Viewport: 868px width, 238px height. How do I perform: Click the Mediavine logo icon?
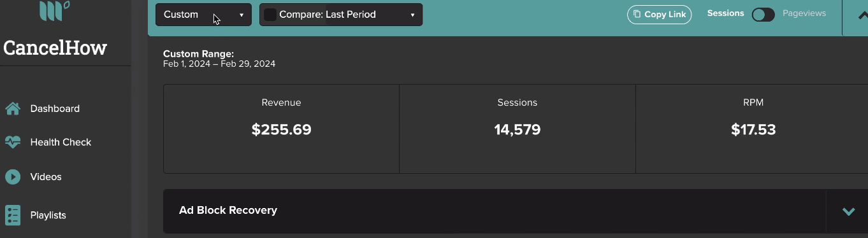coord(55,11)
